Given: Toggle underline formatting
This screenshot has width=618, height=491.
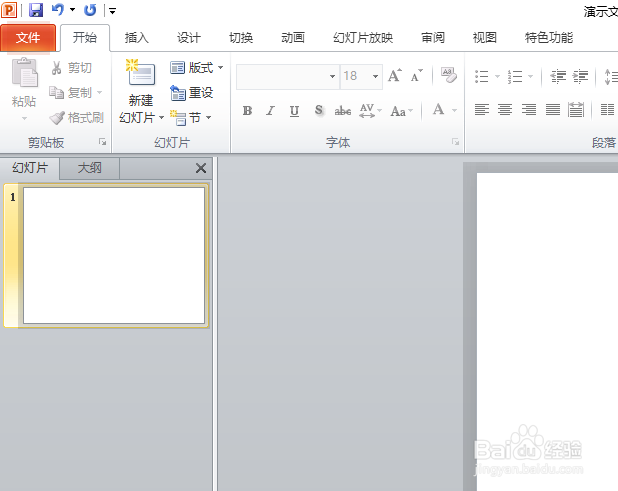Looking at the screenshot, I should click(x=294, y=111).
